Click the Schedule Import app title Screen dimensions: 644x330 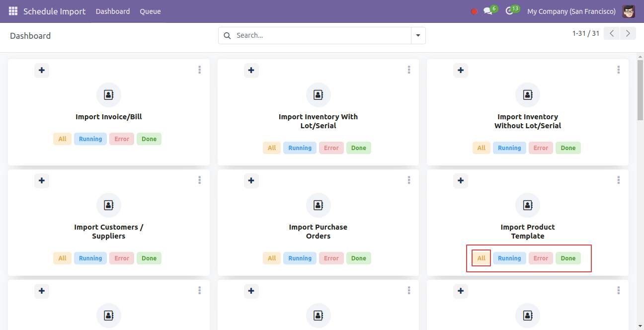55,11
